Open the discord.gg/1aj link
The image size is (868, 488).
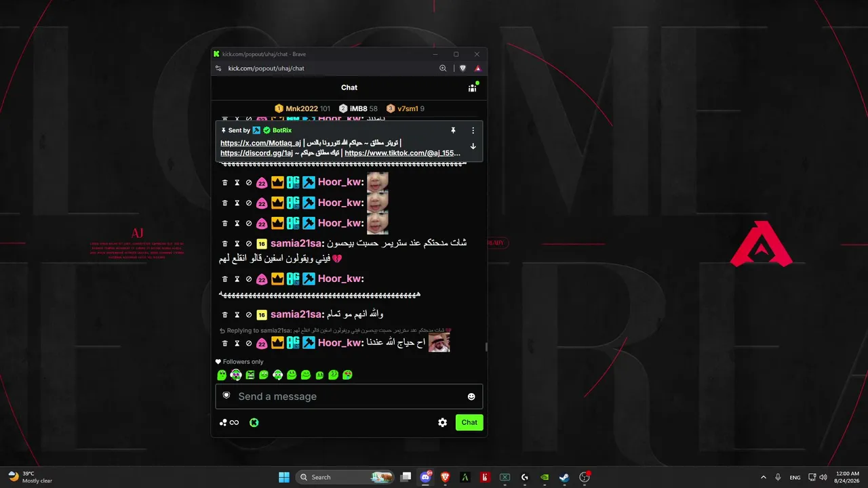[x=256, y=153]
